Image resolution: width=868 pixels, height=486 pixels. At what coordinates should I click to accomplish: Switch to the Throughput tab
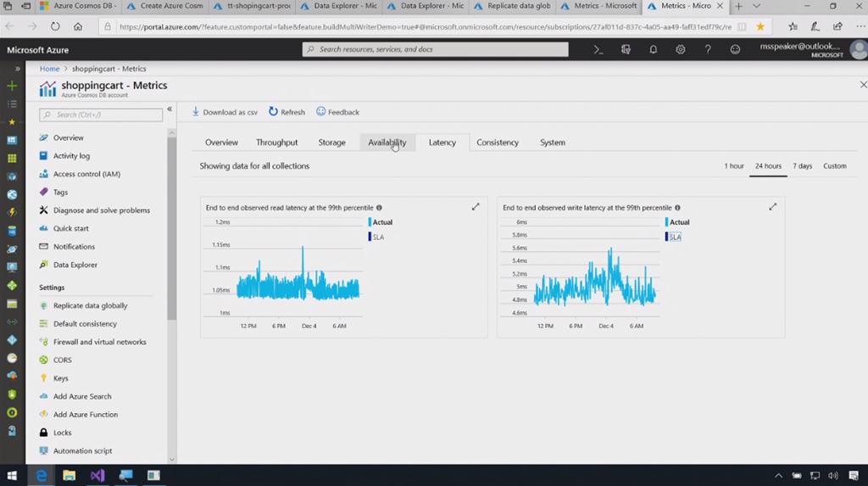coord(276,142)
